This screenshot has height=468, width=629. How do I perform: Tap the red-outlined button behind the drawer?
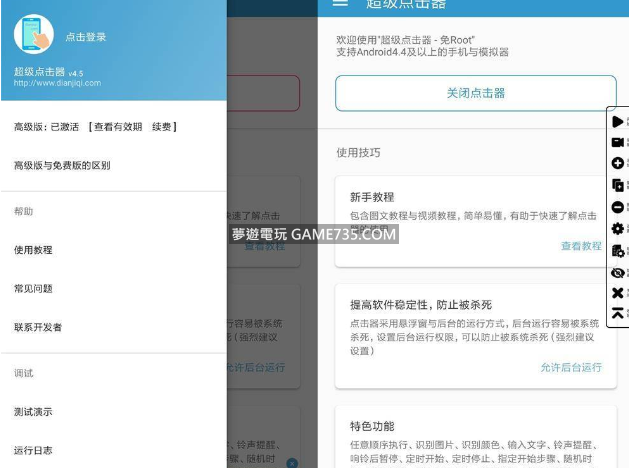(x=263, y=93)
